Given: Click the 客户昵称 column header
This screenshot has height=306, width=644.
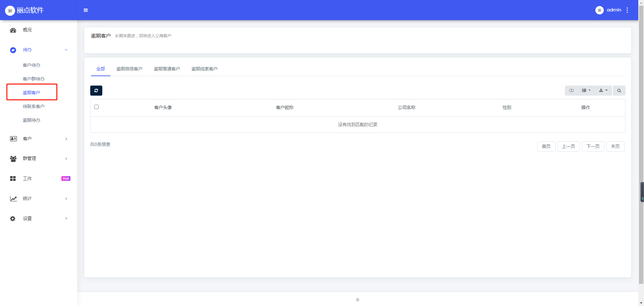Looking at the screenshot, I should tap(285, 107).
